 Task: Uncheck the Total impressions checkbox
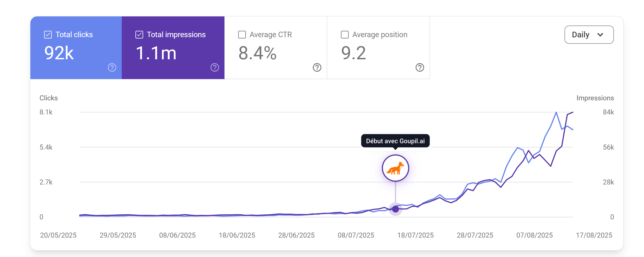click(x=139, y=35)
